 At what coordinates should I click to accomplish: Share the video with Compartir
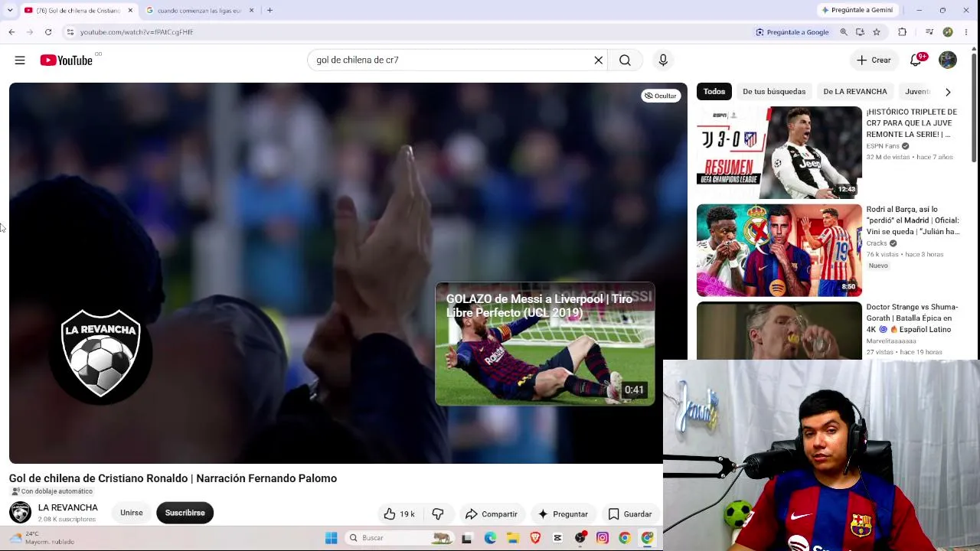click(x=492, y=514)
